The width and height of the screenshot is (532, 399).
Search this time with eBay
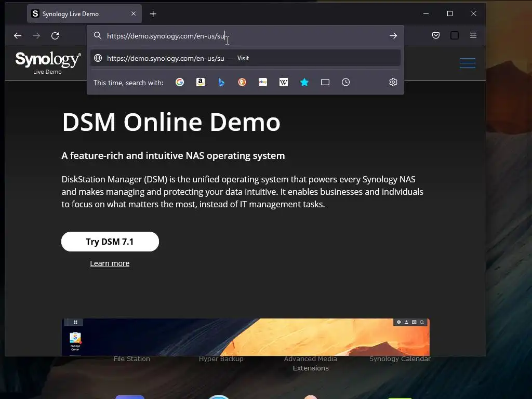(263, 82)
